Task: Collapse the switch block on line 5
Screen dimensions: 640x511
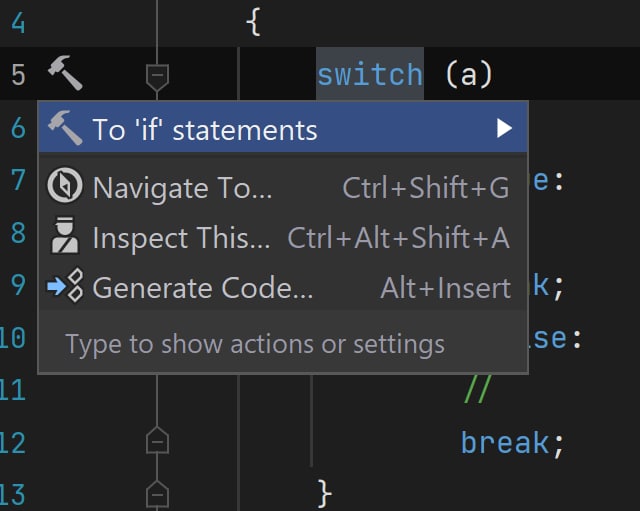Action: click(x=157, y=78)
